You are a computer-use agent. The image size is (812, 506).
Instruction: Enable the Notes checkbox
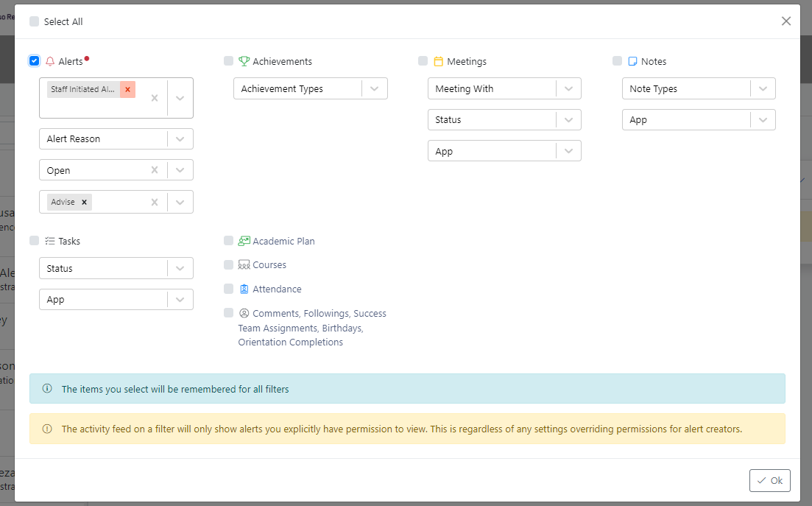click(x=617, y=61)
